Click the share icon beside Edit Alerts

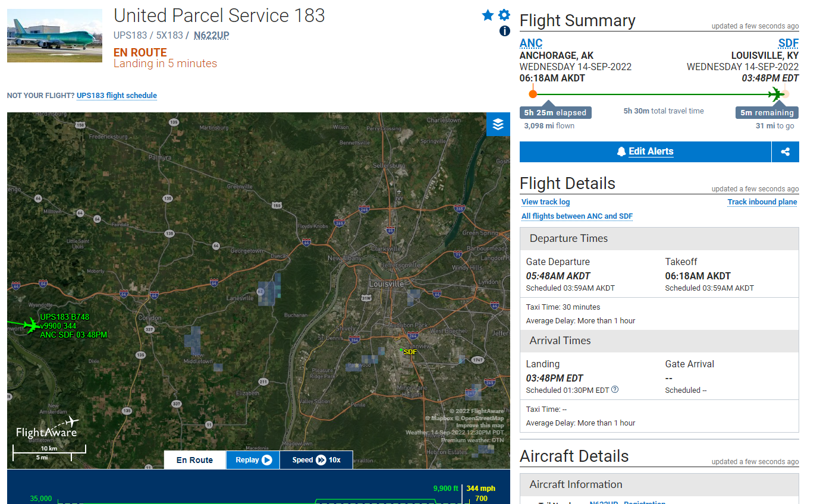click(785, 152)
